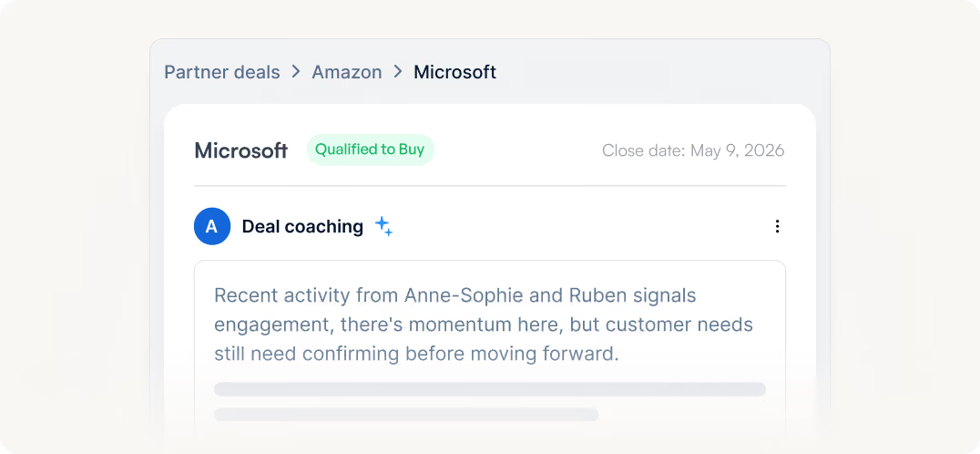Click the chevron after Amazon breadcrumb
Viewport: 980px width, 454px height.
[x=398, y=72]
